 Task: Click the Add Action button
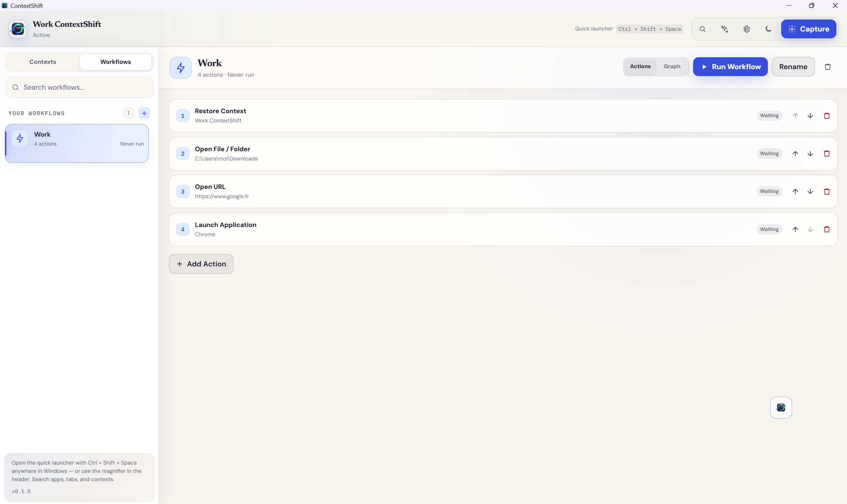pyautogui.click(x=201, y=264)
